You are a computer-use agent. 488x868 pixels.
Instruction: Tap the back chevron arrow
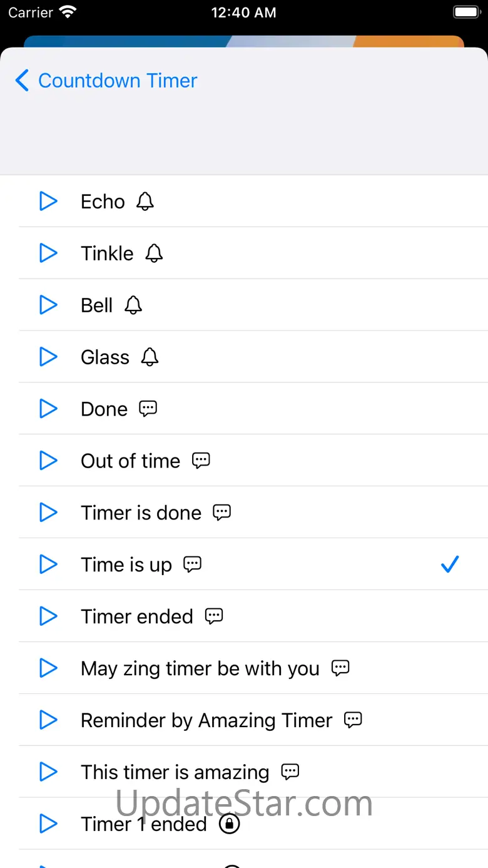(x=23, y=81)
